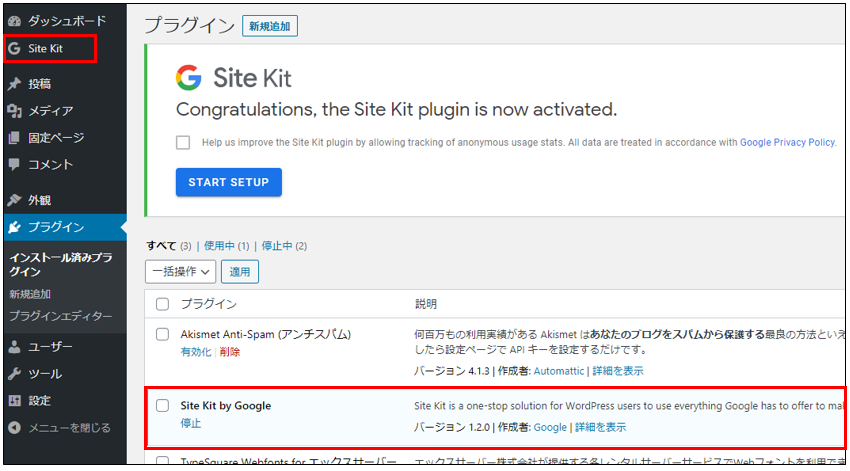Viewport: 850px width, 471px height.
Task: Click the speech bubble icon for コメント
Action: 15,164
